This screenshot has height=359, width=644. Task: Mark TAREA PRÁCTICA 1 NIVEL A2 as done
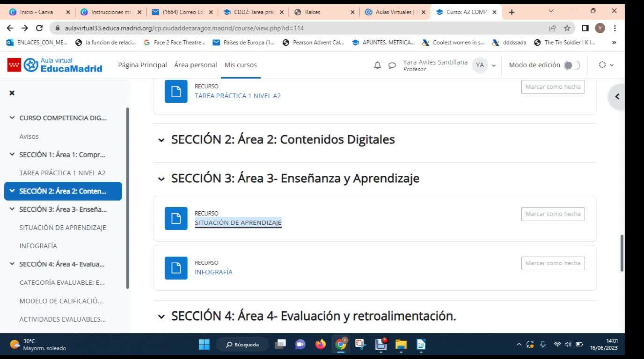553,87
